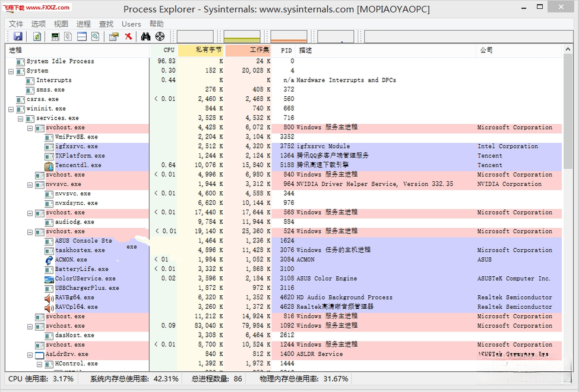The width and height of the screenshot is (579, 392).
Task: Click the BatteryLife.exe process icon
Action: (x=49, y=270)
